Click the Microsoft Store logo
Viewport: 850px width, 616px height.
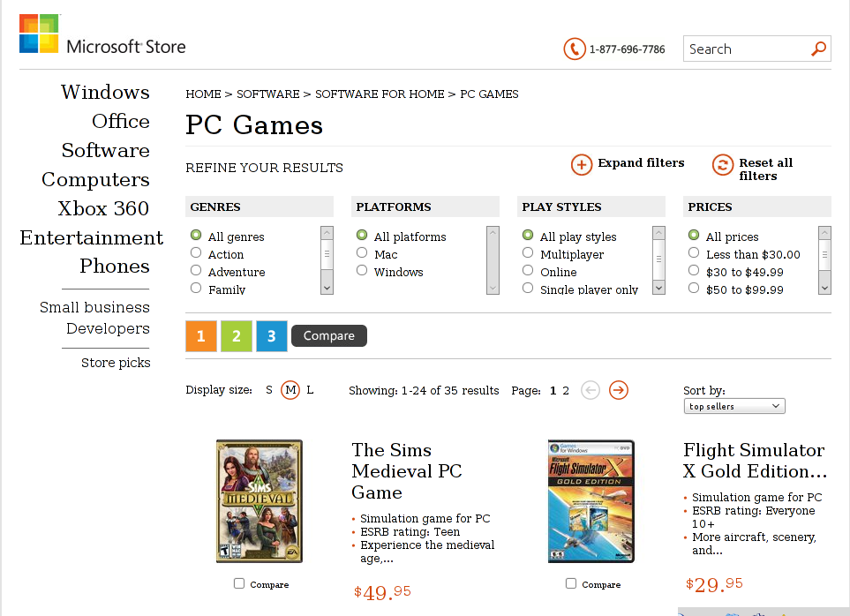(x=102, y=34)
